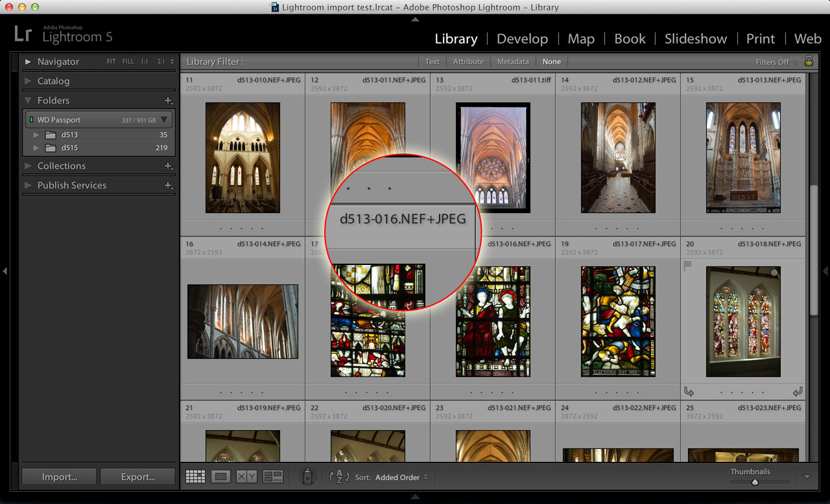Expand the d513 folder tree

(x=36, y=135)
